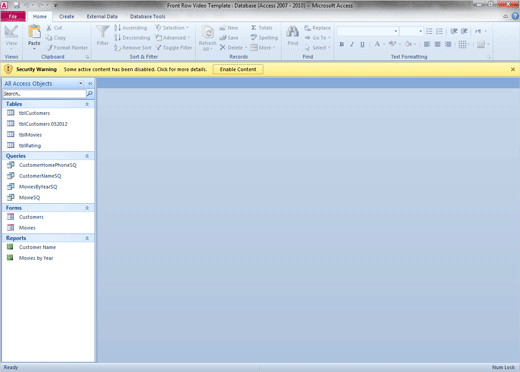The width and height of the screenshot is (520, 372).
Task: Run the Spelling check
Action: point(264,38)
